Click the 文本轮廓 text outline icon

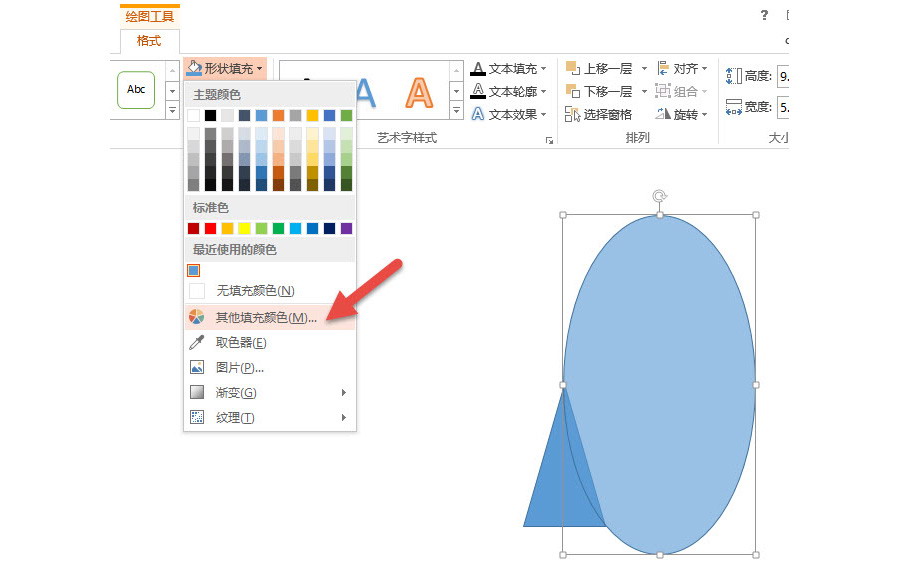[x=478, y=91]
